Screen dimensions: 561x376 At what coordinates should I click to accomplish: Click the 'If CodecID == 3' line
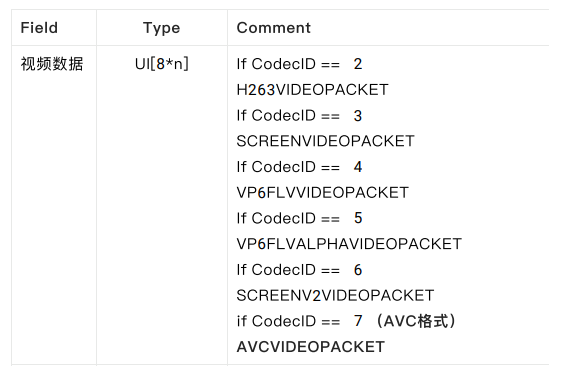pos(299,116)
